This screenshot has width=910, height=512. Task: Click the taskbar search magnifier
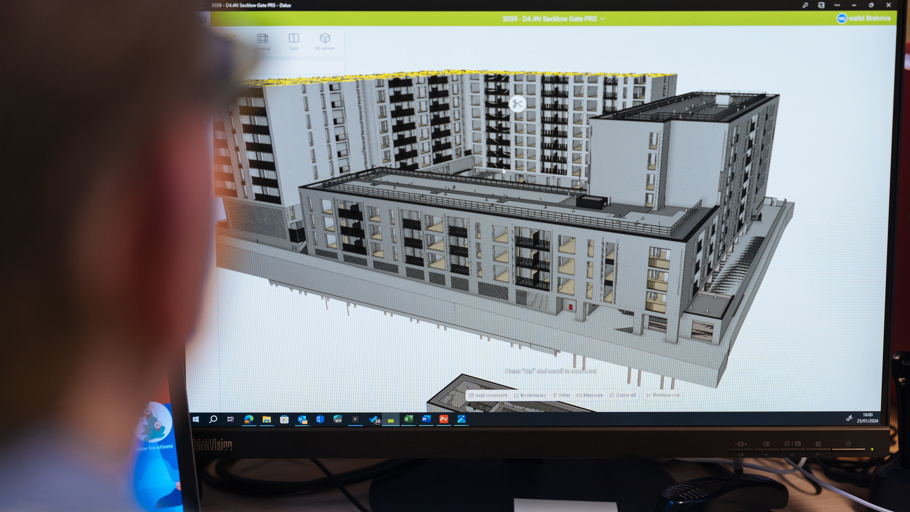213,420
